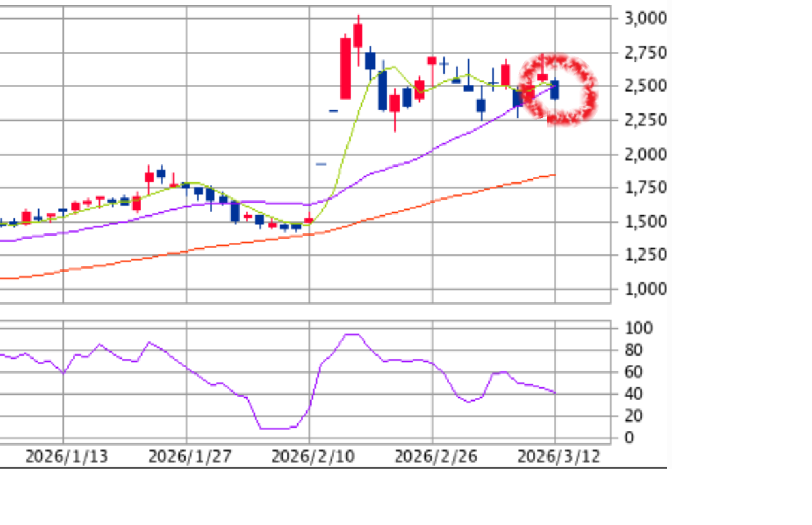This screenshot has height=525, width=812.
Task: Click the 2026/2/10 date label
Action: pyautogui.click(x=313, y=457)
